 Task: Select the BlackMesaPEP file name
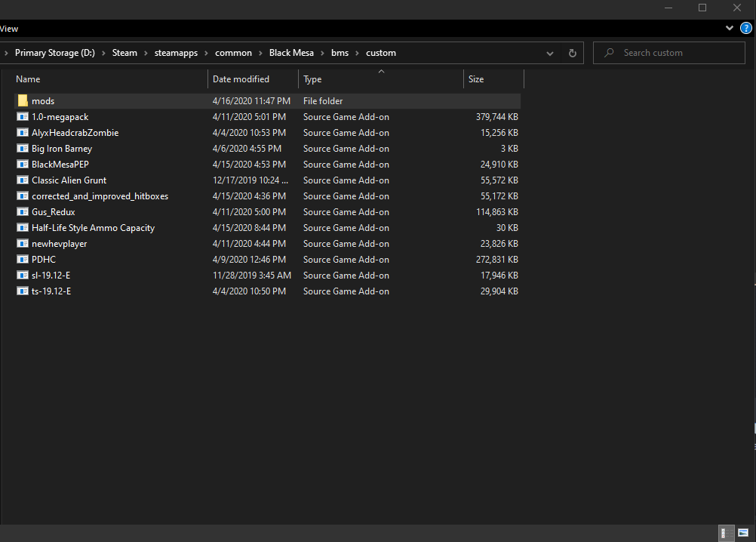coord(60,165)
